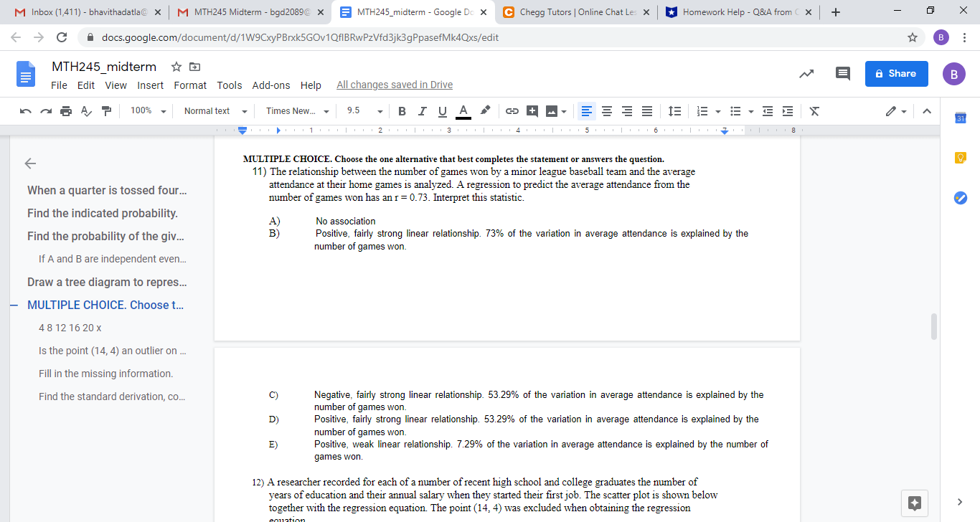Screen dimensions: 980x522
Task: Open the Normal text styles dropdown
Action: point(214,111)
